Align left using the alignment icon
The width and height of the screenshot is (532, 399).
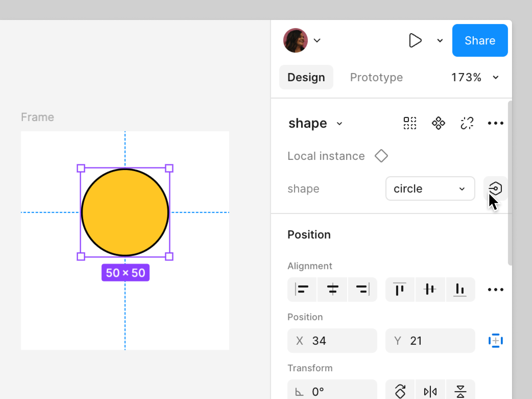[302, 290]
